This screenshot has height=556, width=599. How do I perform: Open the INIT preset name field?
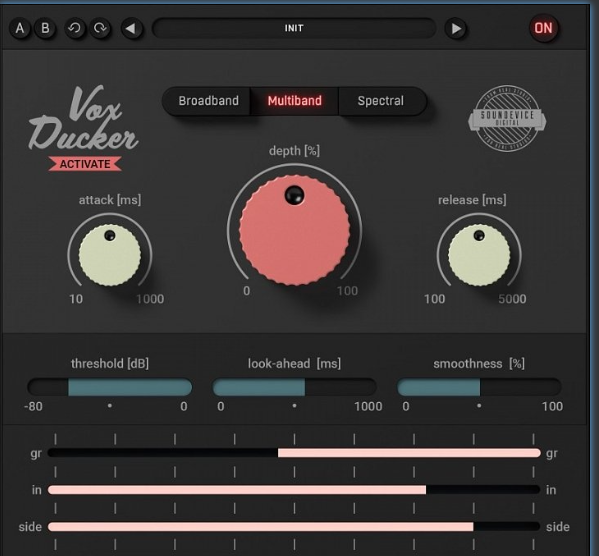pyautogui.click(x=294, y=28)
